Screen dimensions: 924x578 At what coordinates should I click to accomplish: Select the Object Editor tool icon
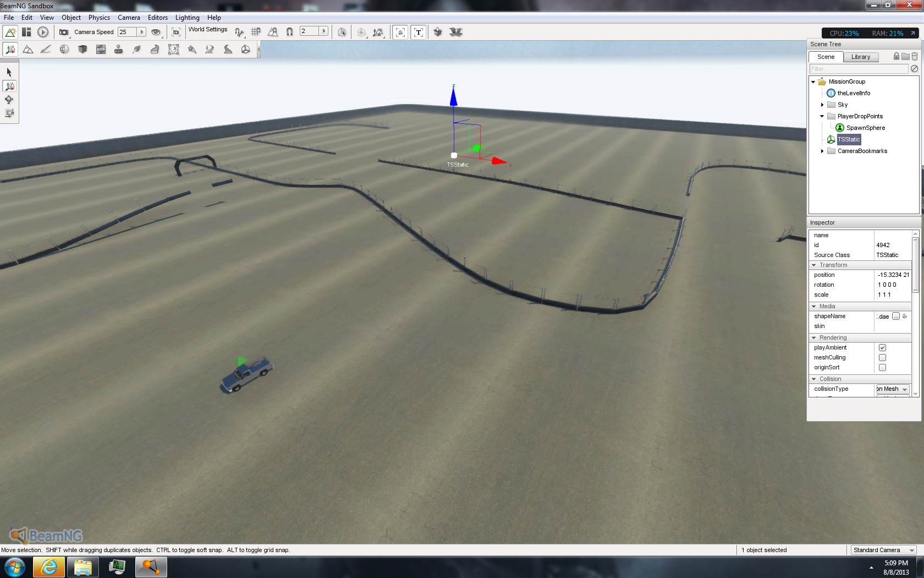pyautogui.click(x=10, y=50)
